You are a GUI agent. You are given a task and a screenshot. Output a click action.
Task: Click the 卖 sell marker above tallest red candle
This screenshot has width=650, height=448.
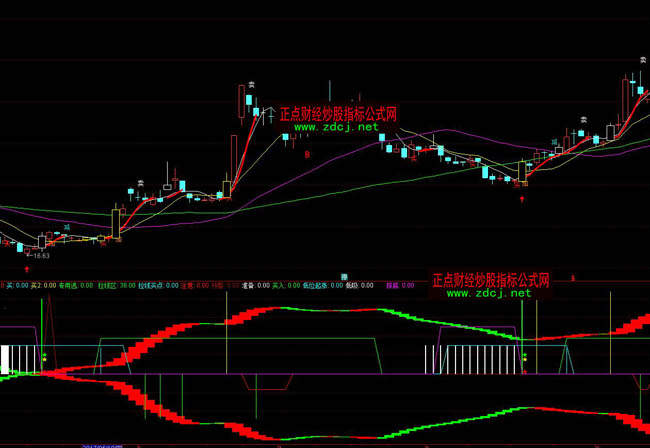click(252, 85)
